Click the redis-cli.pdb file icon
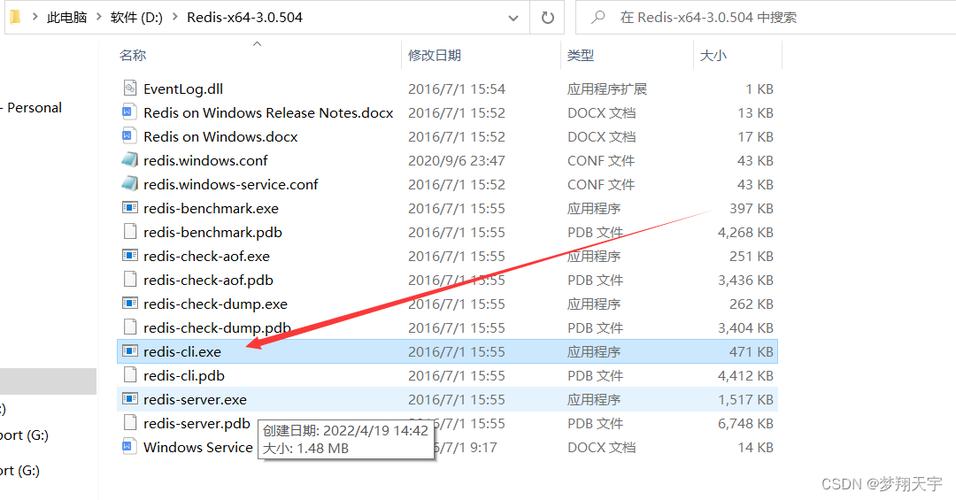This screenshot has width=956, height=500. (129, 375)
